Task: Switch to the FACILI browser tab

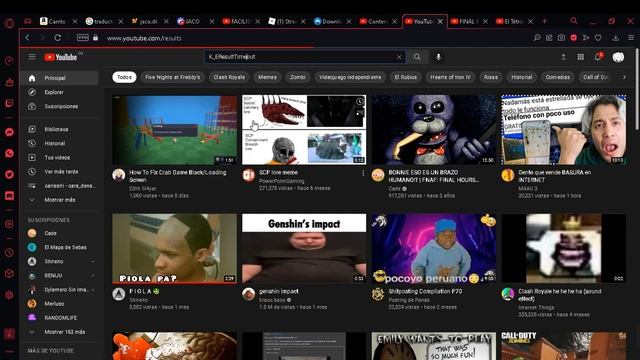Action: pyautogui.click(x=241, y=21)
